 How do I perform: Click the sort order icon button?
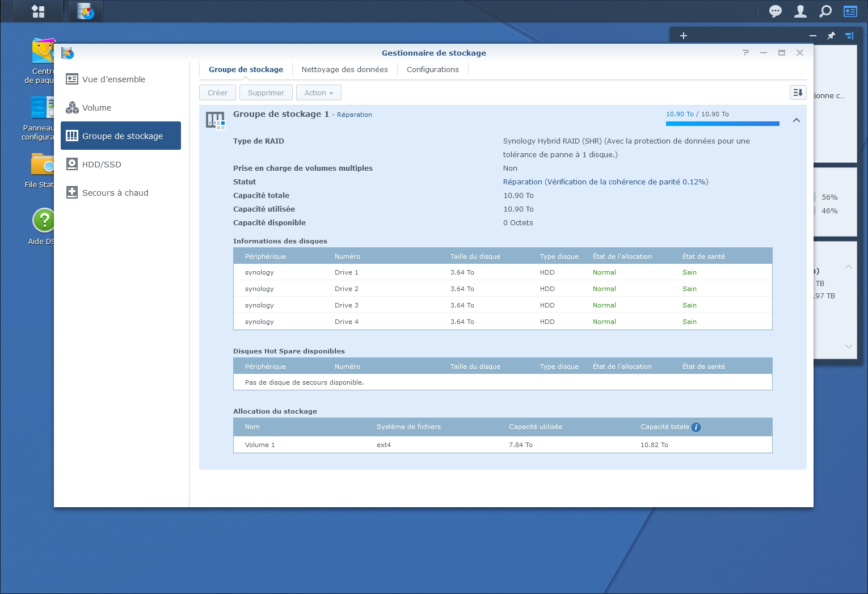pyautogui.click(x=798, y=92)
